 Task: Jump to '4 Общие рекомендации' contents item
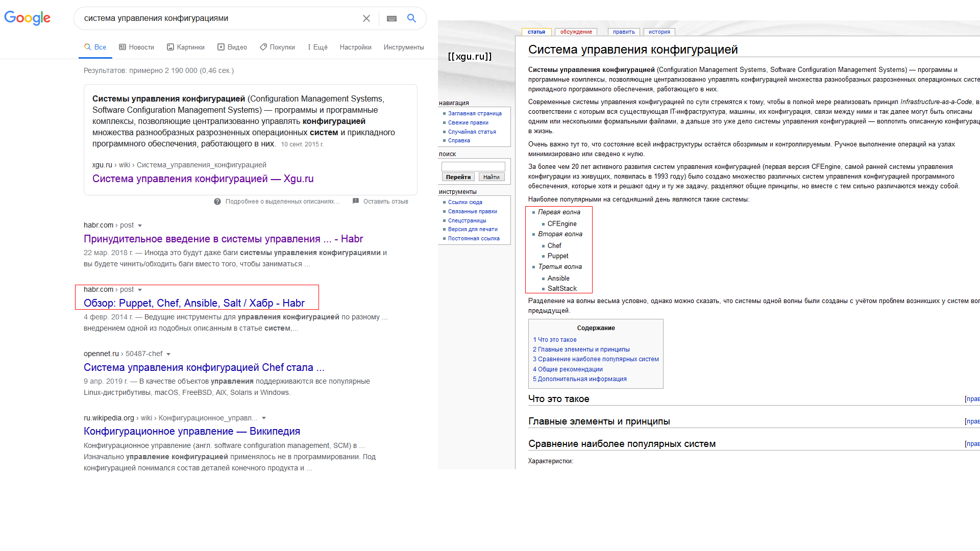click(568, 369)
